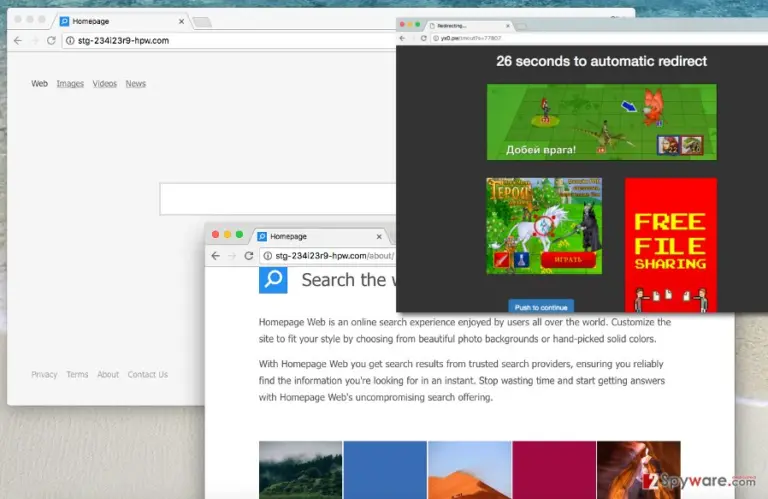Select the Web search tab
The width and height of the screenshot is (768, 499).
[40, 84]
